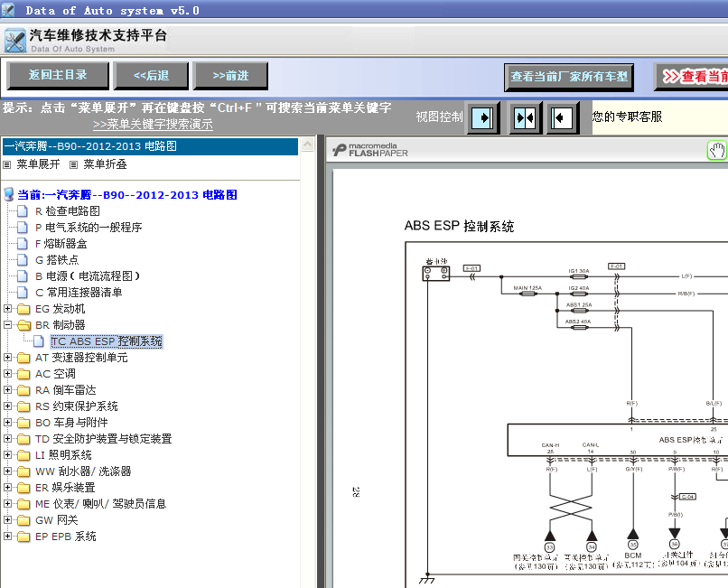Screen dimensions: 728x588
Task: Click the 汽车维修技术支持平台 wrench logo icon
Action: tap(14, 41)
